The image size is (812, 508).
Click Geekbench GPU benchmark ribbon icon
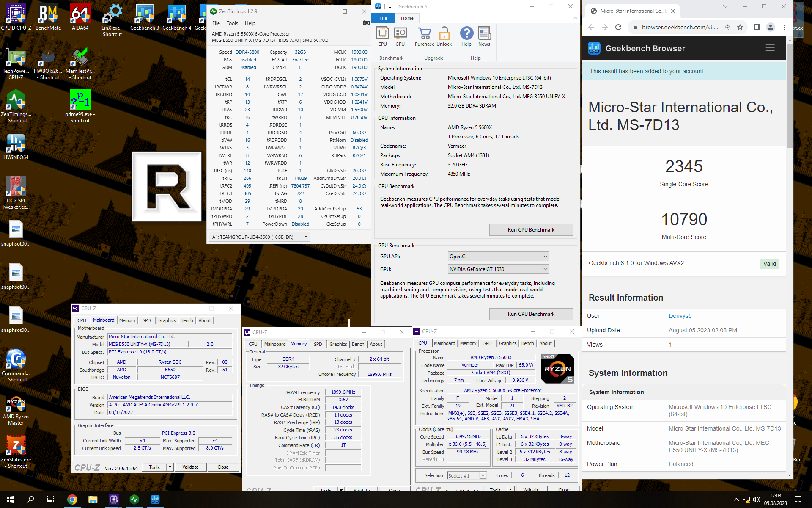[x=400, y=37]
